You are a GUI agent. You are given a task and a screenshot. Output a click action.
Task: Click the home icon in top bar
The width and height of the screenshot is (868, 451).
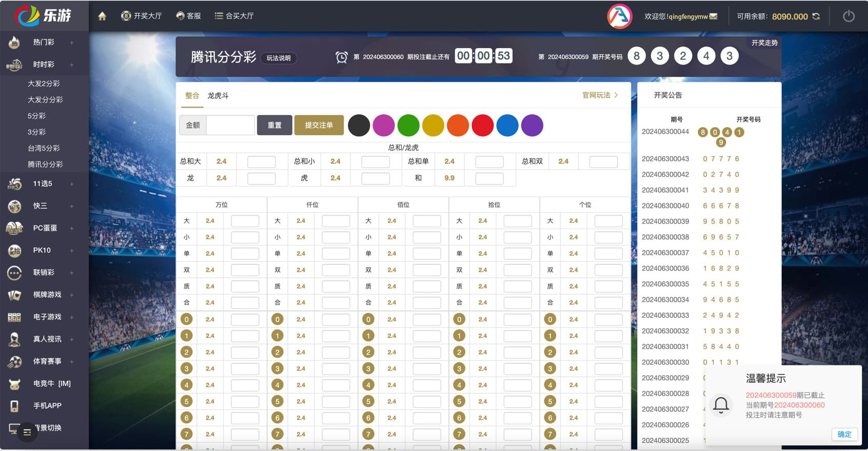click(x=102, y=16)
